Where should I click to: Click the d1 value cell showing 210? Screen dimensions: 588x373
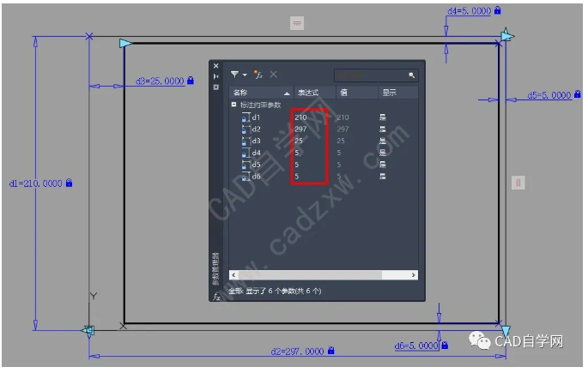[342, 117]
